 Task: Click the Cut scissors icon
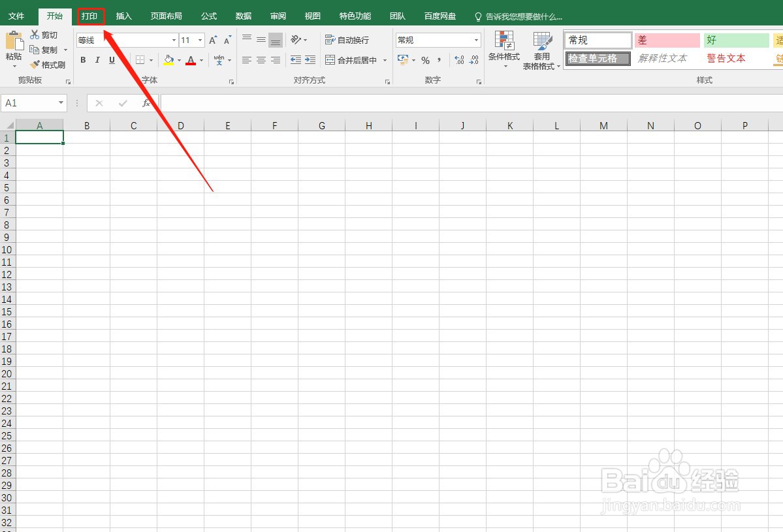point(35,35)
